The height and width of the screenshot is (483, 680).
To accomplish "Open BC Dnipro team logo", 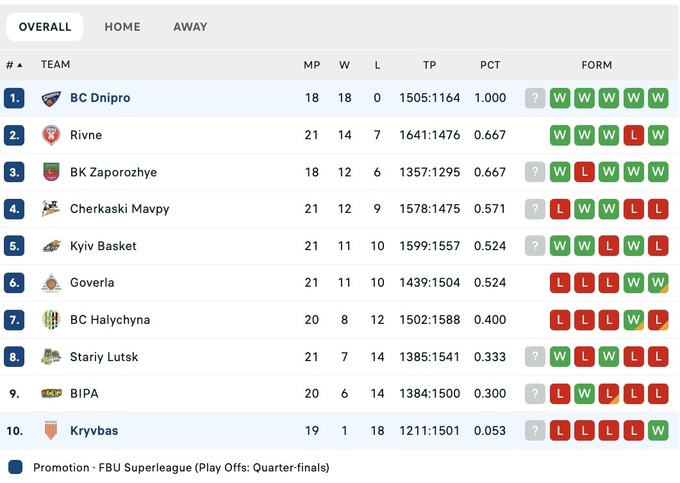I will (x=51, y=98).
